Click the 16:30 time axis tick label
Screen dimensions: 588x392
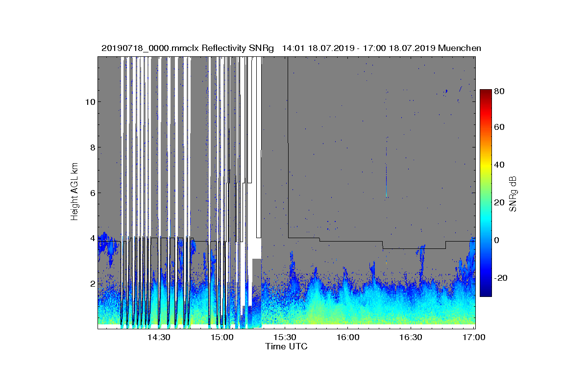pos(411,338)
